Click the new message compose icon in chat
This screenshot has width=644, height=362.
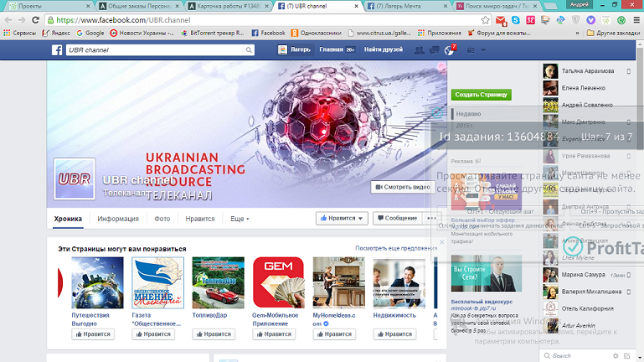(626, 355)
